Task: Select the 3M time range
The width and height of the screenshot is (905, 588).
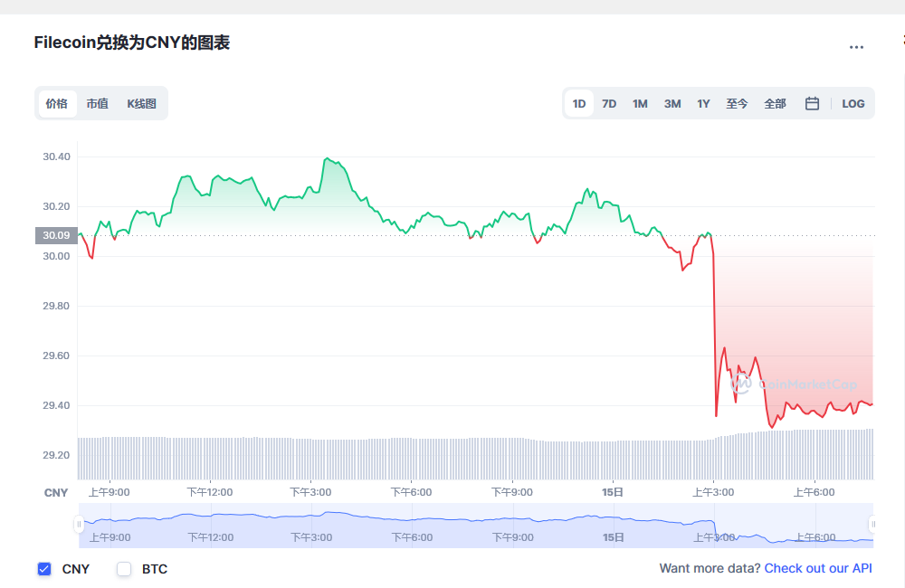Action: [672, 104]
